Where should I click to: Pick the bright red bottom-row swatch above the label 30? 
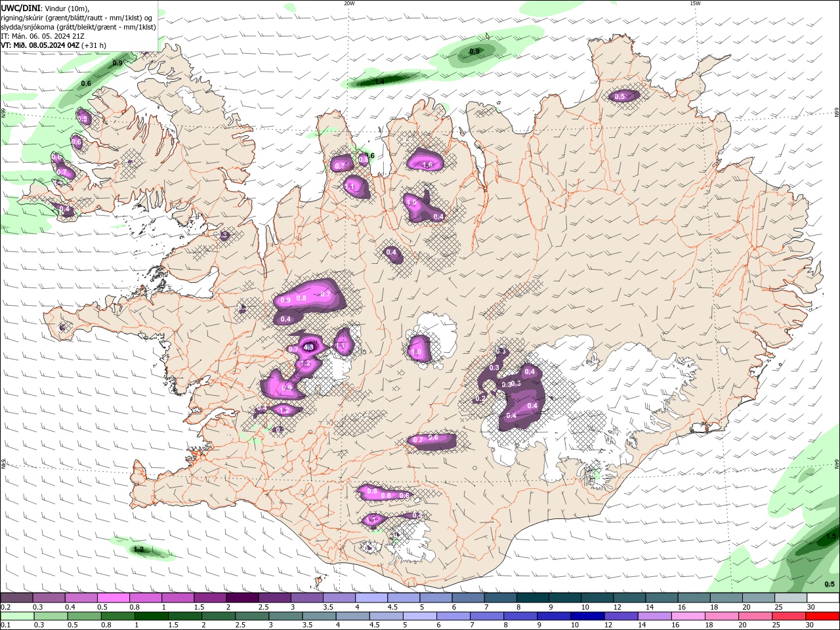822,616
